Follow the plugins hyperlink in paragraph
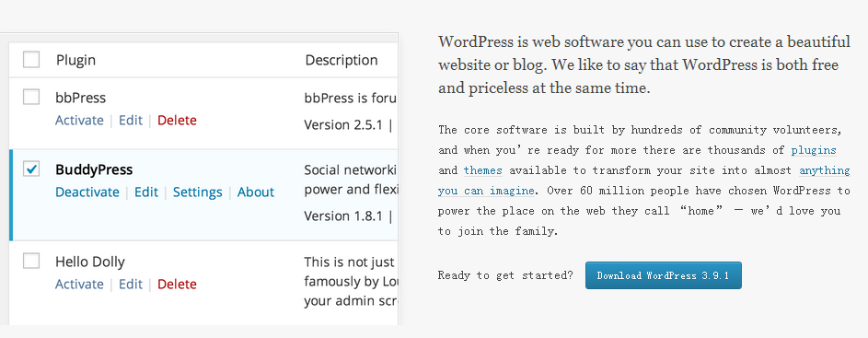The width and height of the screenshot is (868, 338). 814,150
